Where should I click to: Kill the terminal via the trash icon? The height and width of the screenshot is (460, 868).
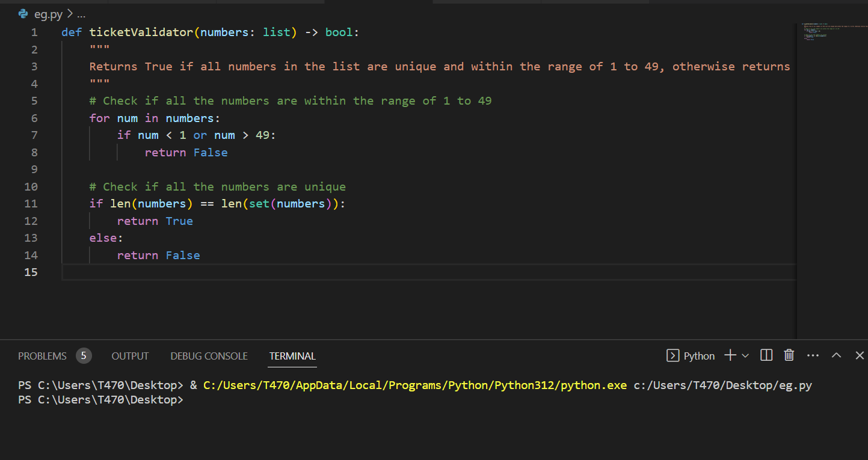(789, 355)
